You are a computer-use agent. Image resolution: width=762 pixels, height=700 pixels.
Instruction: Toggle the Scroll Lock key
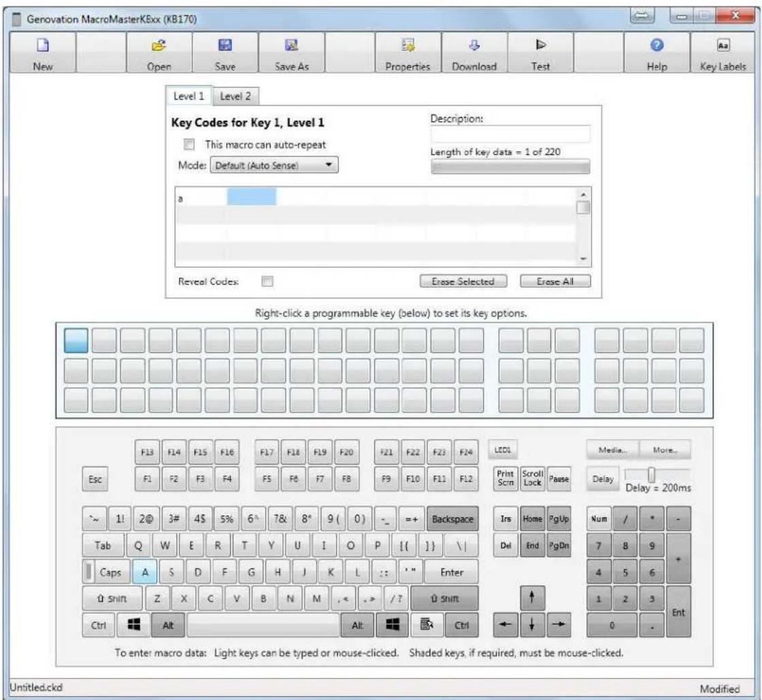coord(532,478)
